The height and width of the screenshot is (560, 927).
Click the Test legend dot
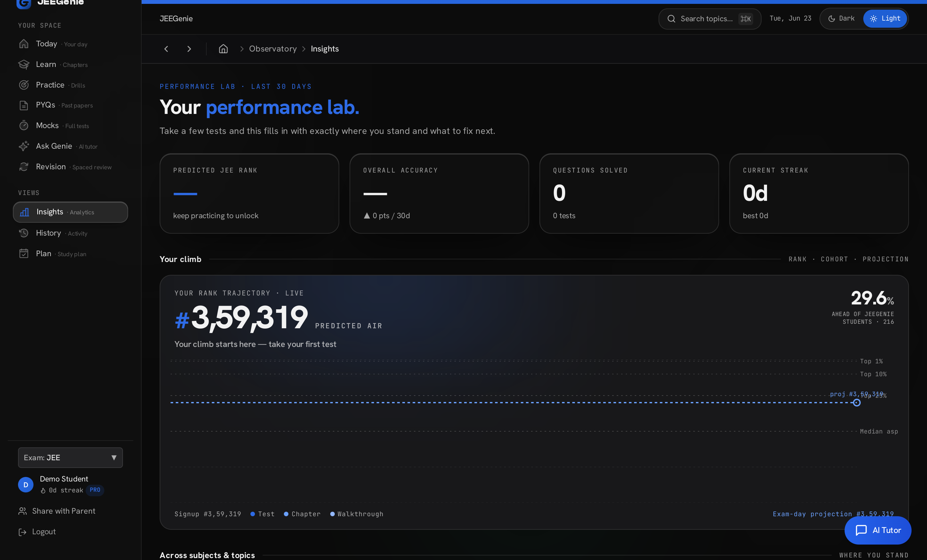253,514
